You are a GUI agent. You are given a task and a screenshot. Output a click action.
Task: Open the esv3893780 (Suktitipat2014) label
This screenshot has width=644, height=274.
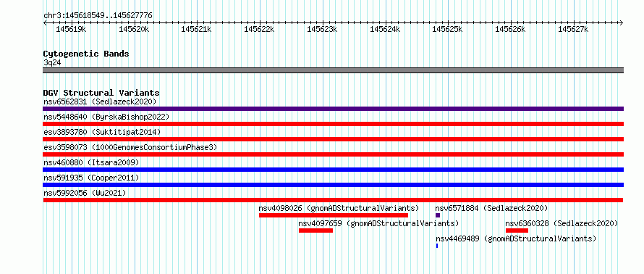coord(102,132)
